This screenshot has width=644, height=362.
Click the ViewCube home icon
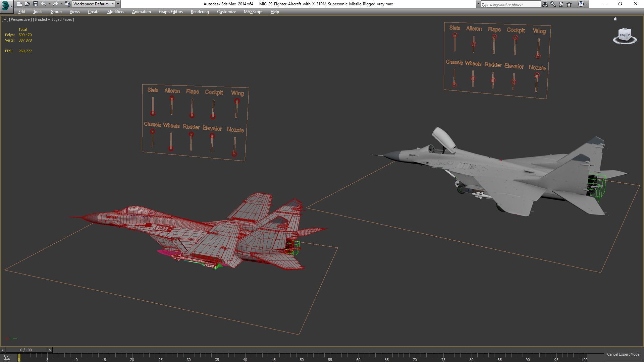[x=615, y=19]
